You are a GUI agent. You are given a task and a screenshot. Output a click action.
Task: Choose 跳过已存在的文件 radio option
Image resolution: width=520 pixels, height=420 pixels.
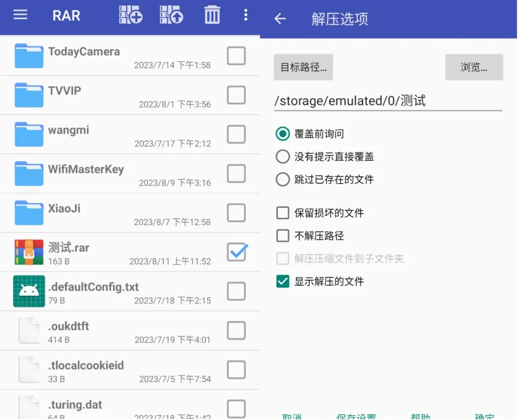pos(283,180)
